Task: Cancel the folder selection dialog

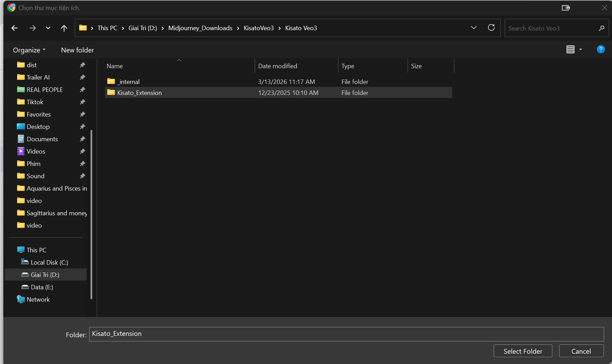Action: pos(581,351)
